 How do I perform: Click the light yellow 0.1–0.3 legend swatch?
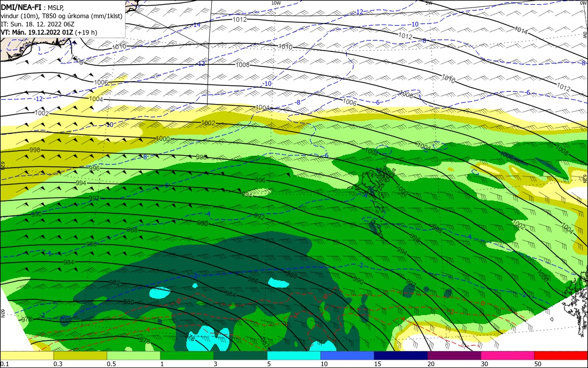coord(26,356)
